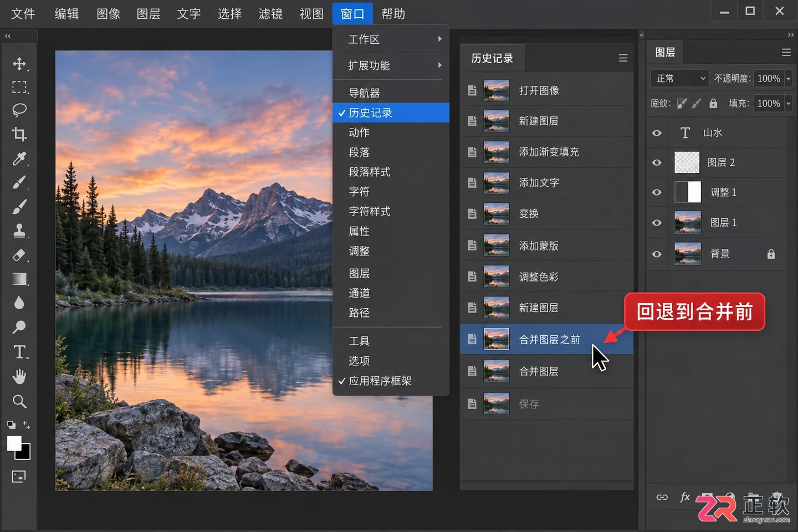Image resolution: width=798 pixels, height=532 pixels.
Task: Choose 导航器 from the window menu
Action: click(391, 93)
